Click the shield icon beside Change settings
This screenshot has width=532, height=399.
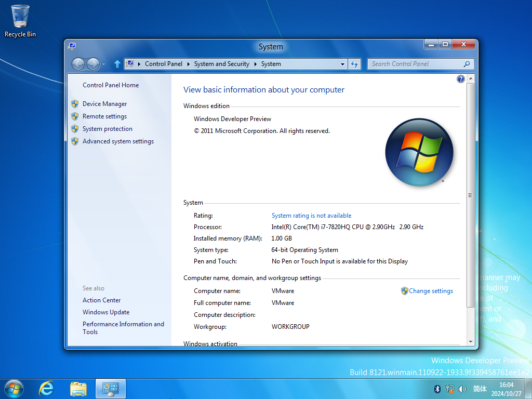(404, 291)
